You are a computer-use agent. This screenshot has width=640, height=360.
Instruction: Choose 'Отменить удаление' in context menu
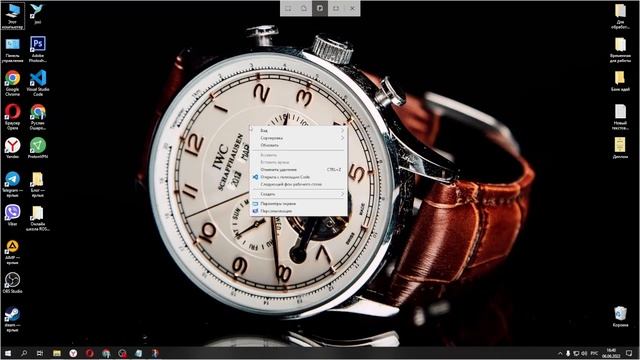point(298,169)
